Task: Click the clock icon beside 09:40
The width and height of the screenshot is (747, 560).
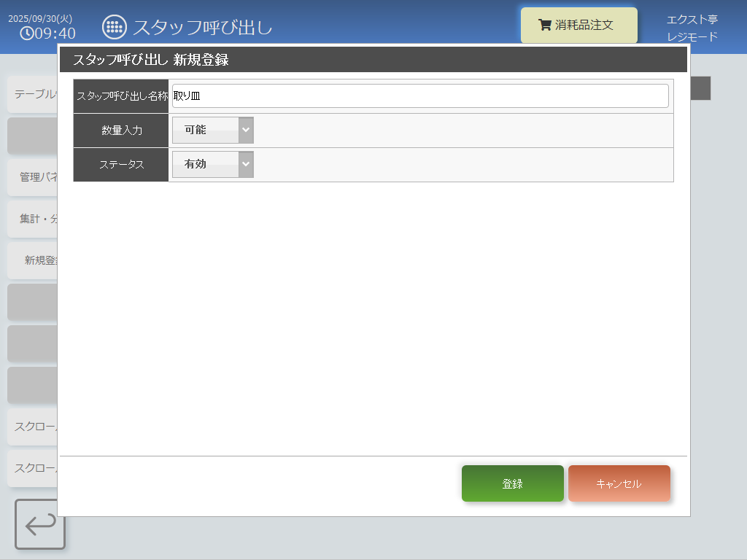Action: [26, 34]
